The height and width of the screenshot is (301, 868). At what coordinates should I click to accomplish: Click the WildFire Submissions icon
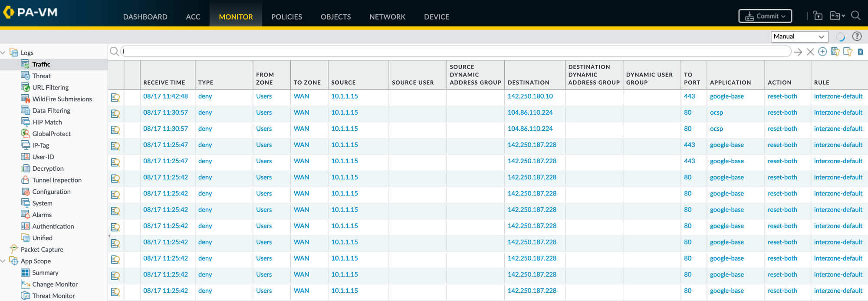pos(25,99)
